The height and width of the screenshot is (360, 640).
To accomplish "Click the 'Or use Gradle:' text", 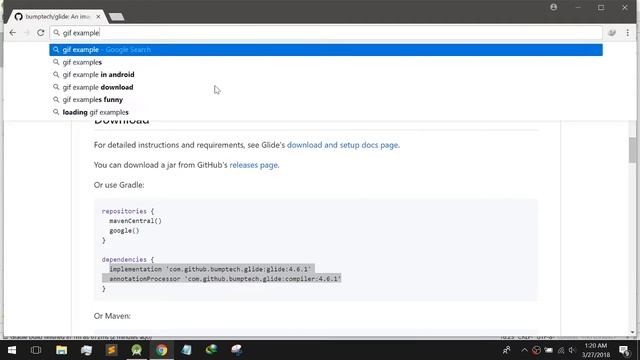I will pyautogui.click(x=119, y=185).
